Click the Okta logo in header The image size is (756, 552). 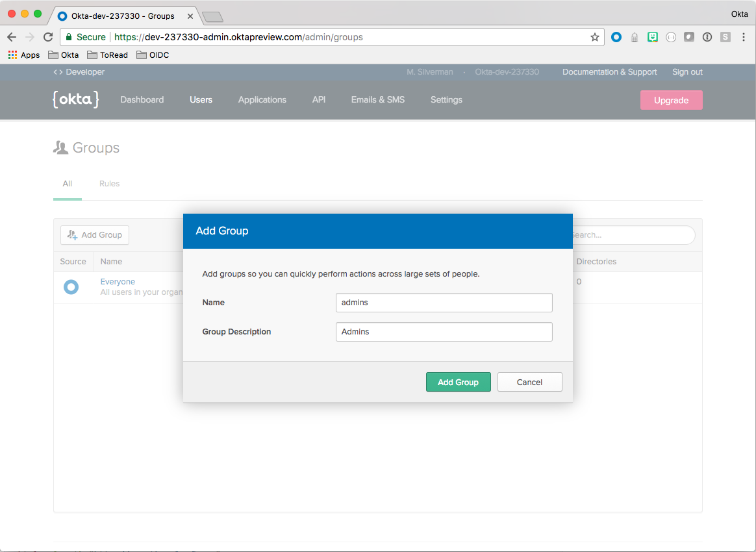[x=75, y=99]
